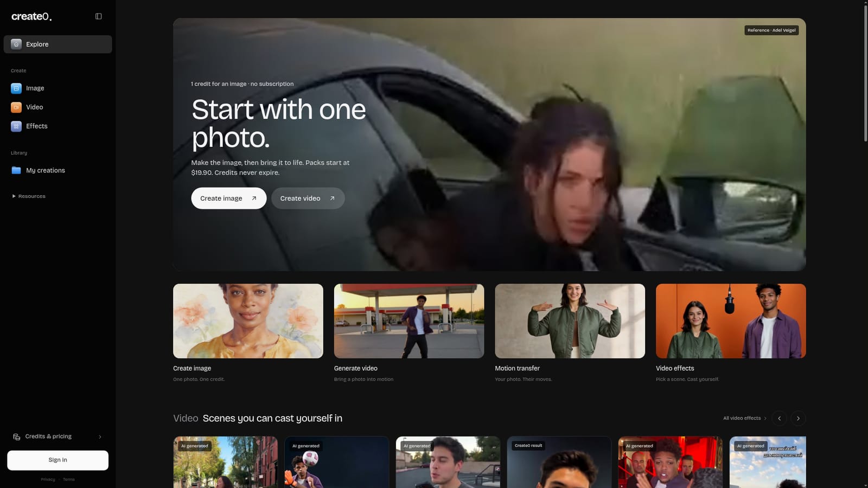
Task: Click the create0 logo
Action: click(x=31, y=16)
